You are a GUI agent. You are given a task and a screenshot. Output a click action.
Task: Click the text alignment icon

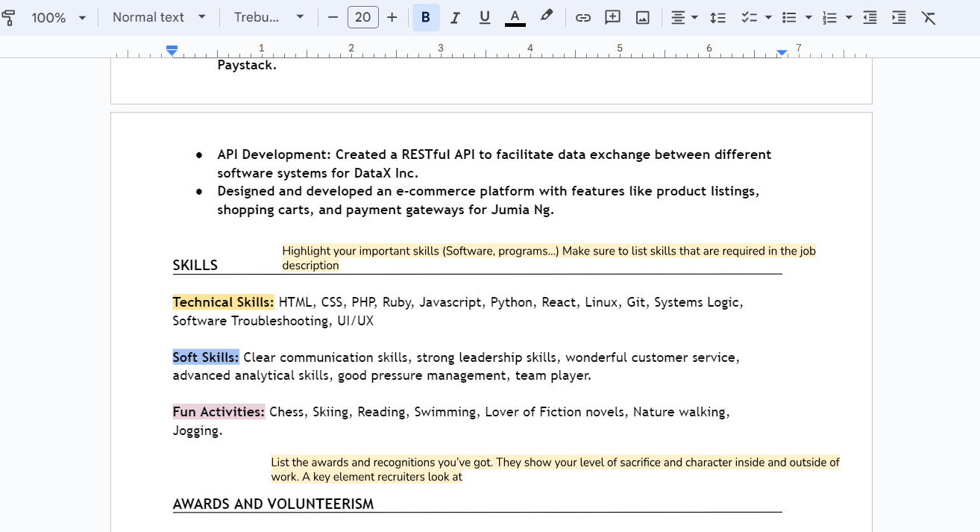coord(677,17)
